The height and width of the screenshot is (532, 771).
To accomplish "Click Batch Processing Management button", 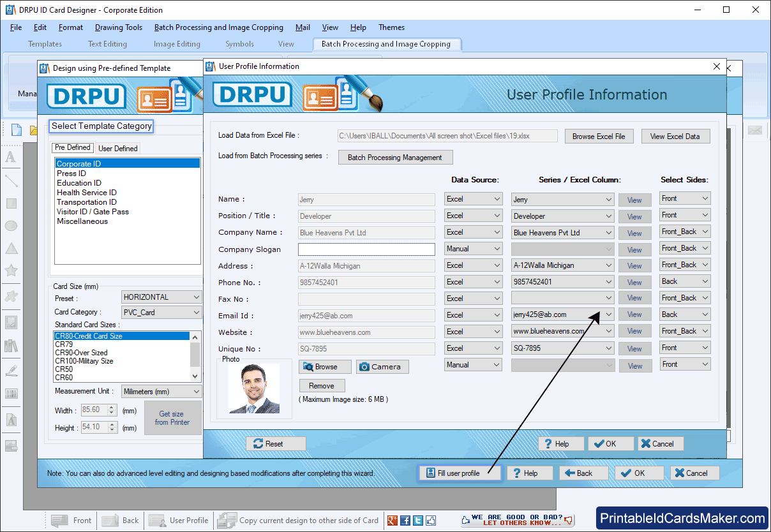I will point(395,158).
